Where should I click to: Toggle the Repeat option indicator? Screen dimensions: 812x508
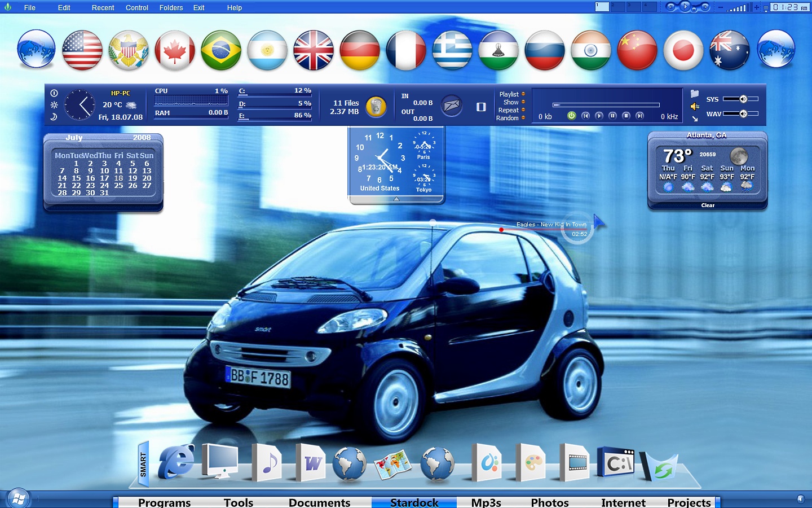tap(523, 110)
